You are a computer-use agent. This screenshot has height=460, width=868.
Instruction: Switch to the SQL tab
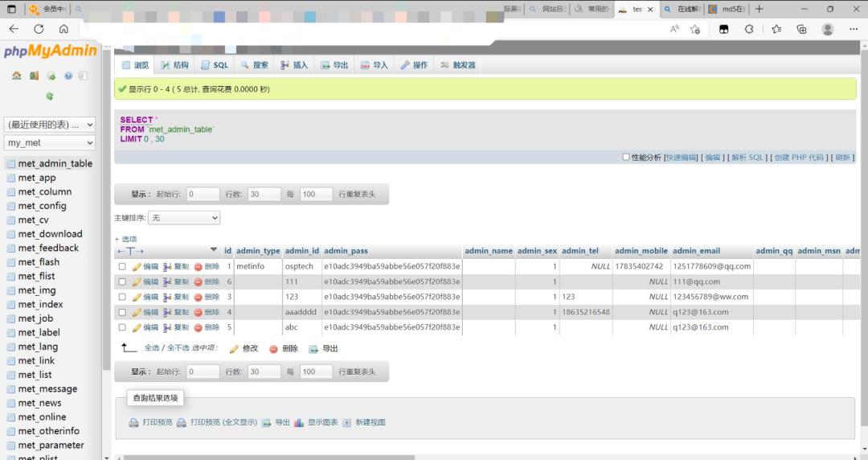pos(215,65)
